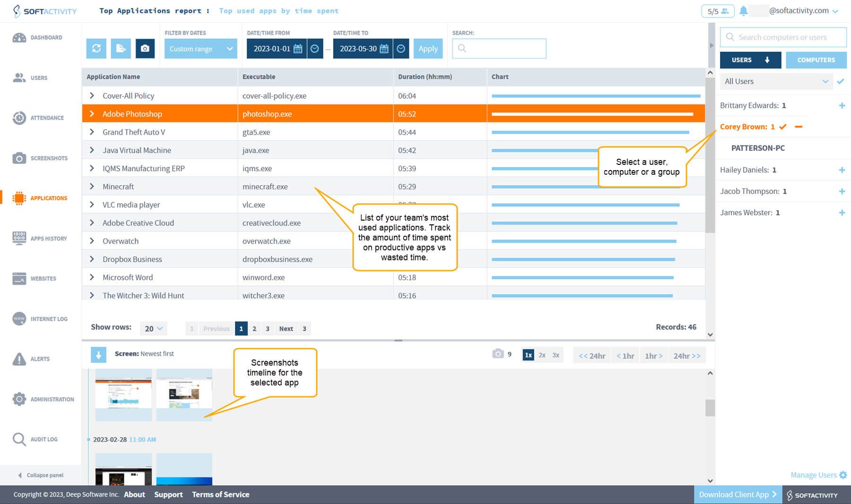Screen dimensions: 851x504
Task: Open the Attendance sidebar section
Action: coord(38,118)
